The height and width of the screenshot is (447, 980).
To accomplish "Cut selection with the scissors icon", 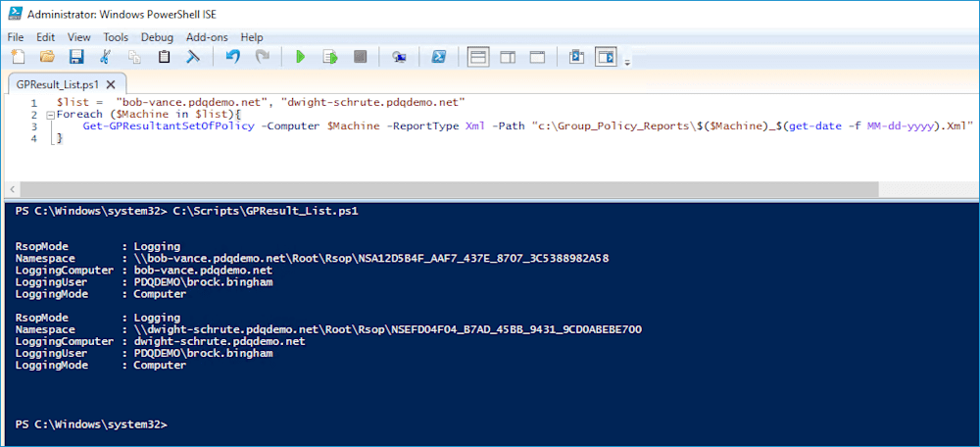I will [106, 58].
